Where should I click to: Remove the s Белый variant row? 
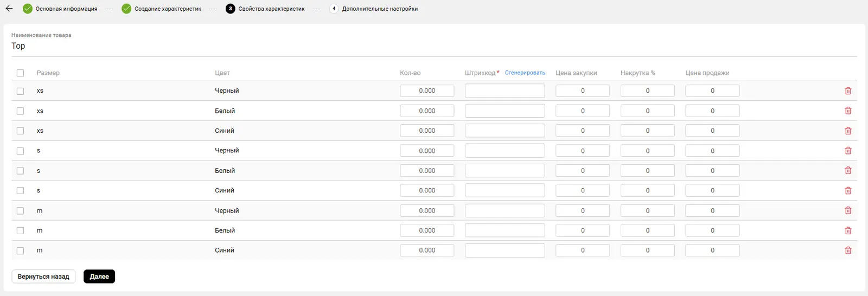coord(848,171)
